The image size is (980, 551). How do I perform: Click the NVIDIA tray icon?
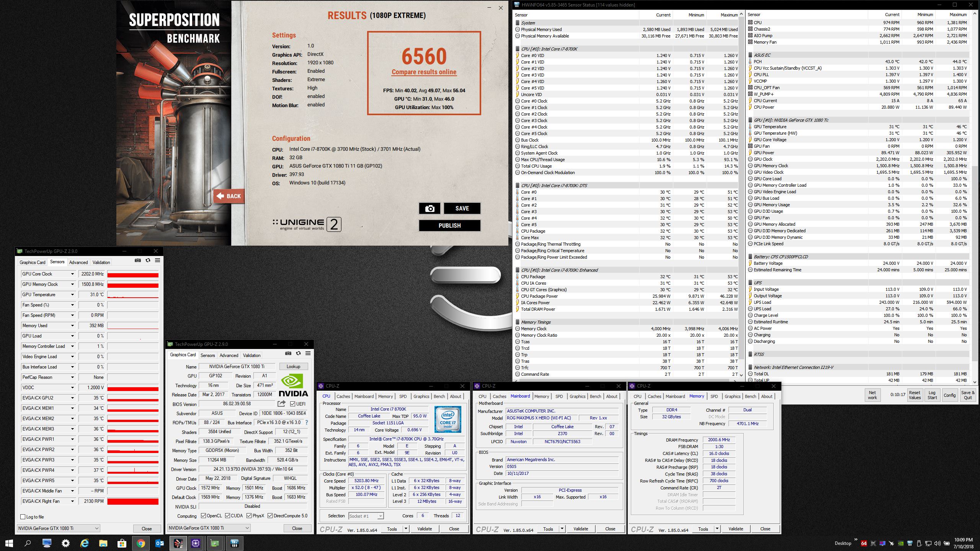[901, 543]
